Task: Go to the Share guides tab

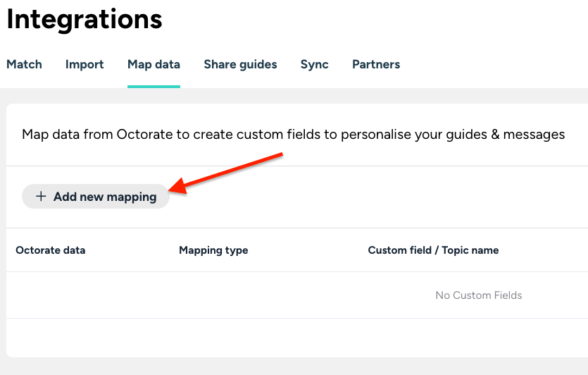Action: (240, 64)
